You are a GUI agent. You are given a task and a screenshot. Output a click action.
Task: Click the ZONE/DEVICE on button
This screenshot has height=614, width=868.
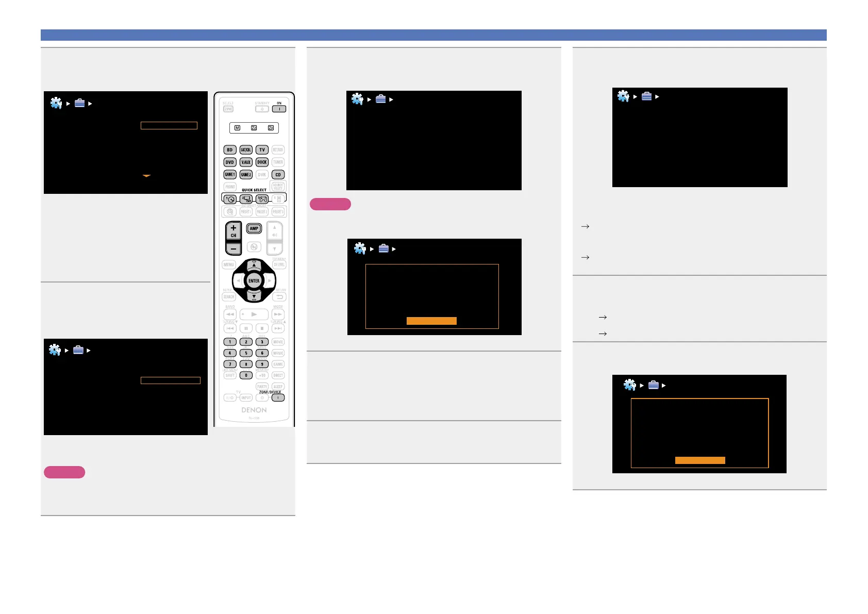tap(278, 397)
